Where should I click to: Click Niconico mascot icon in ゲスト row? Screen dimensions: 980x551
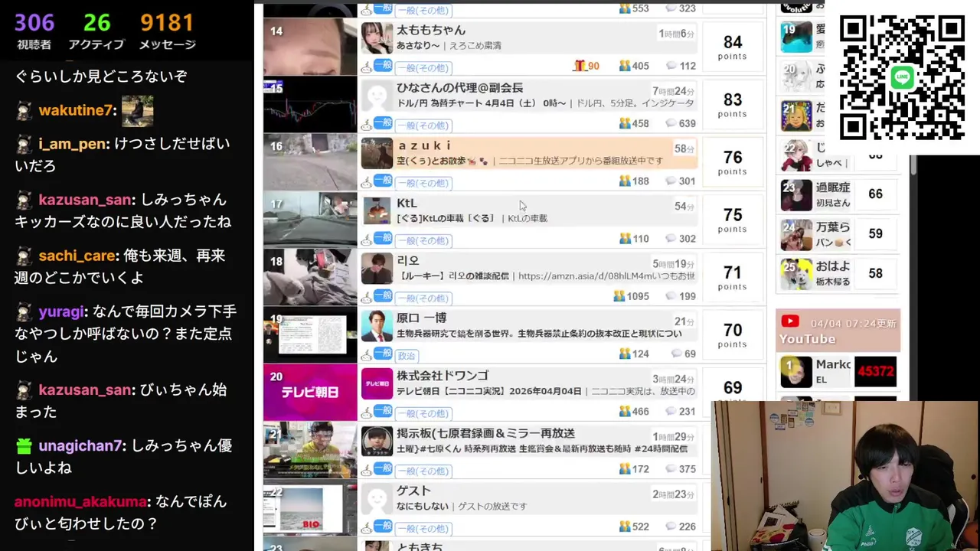point(366,527)
